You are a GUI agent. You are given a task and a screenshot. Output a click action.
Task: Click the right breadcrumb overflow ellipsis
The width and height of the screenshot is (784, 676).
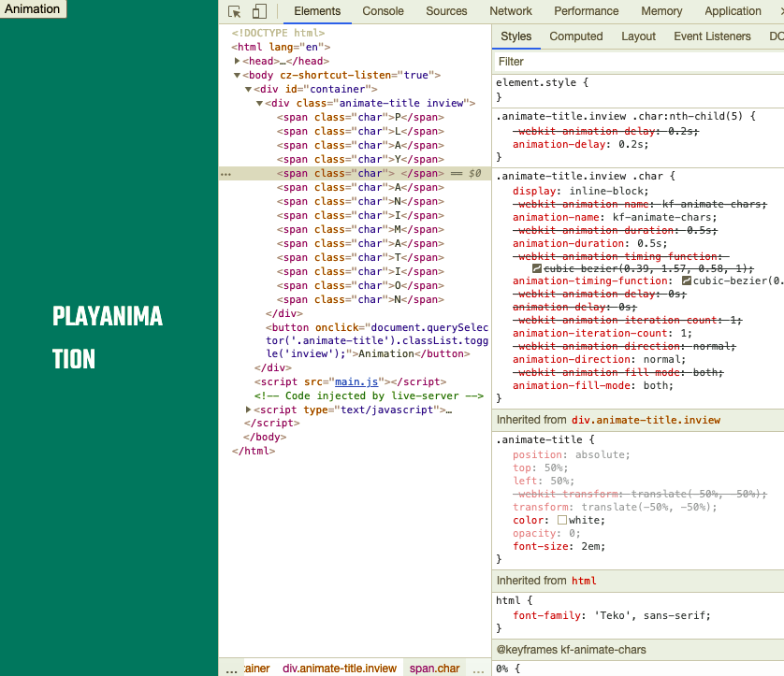click(x=478, y=669)
